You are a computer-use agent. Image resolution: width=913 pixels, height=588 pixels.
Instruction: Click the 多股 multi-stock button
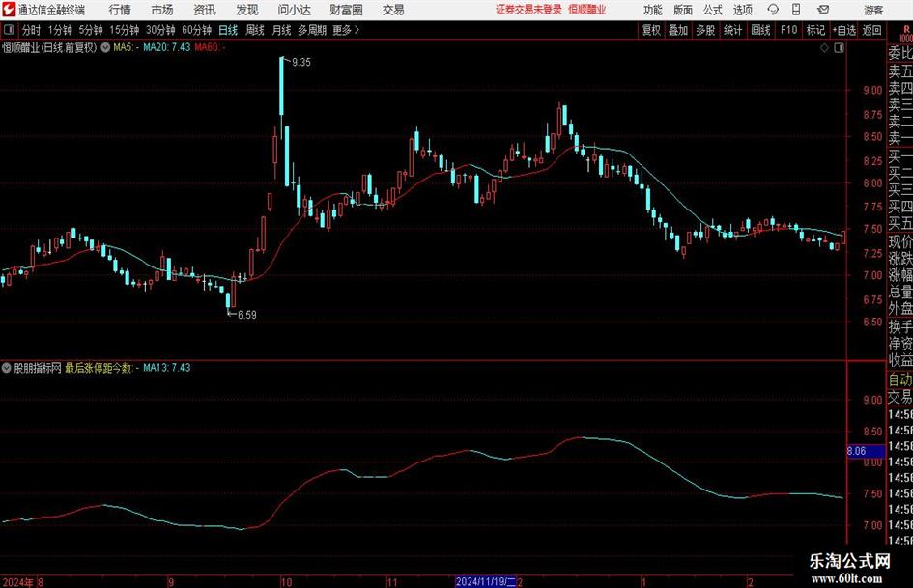coord(705,30)
